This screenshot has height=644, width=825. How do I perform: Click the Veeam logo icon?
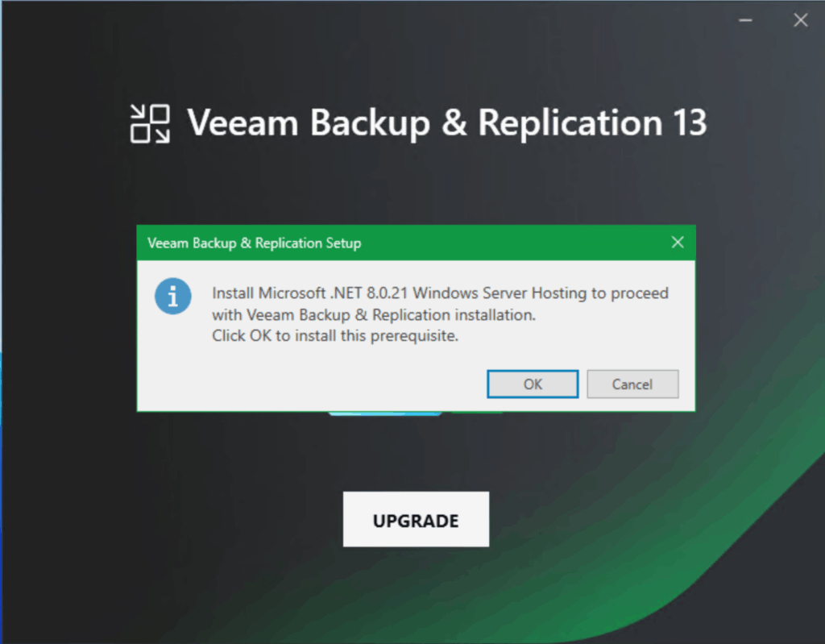click(150, 123)
